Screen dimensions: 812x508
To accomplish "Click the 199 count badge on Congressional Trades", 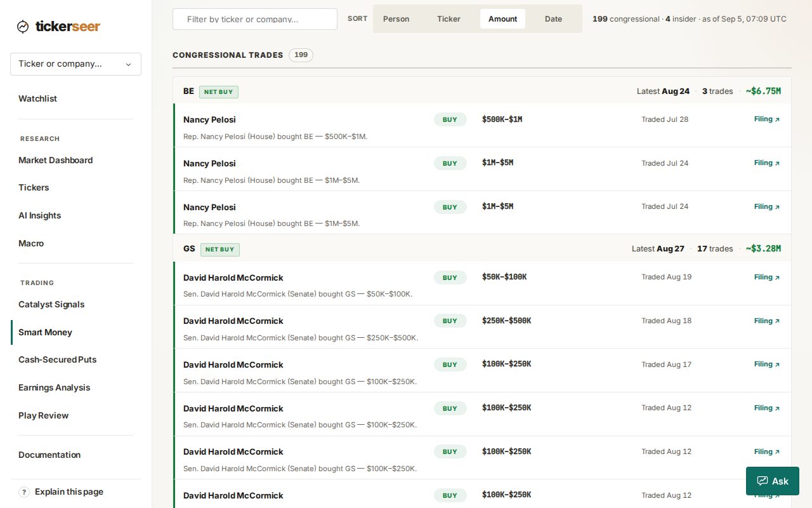I will tap(301, 55).
